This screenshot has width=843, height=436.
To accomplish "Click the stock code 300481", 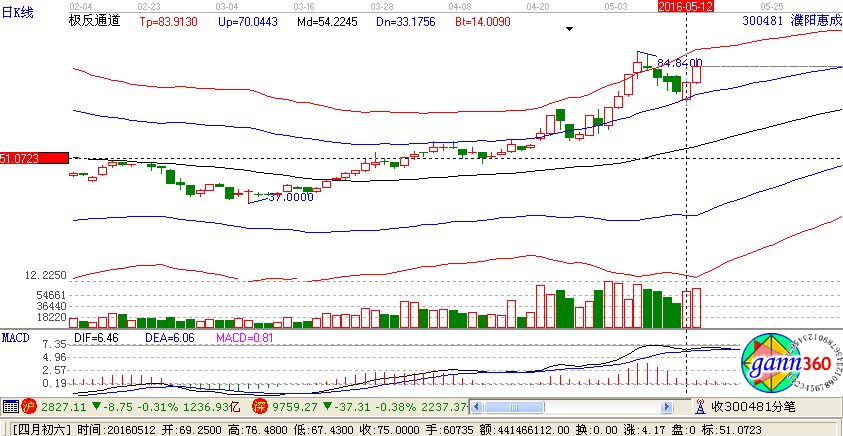I will coord(763,20).
